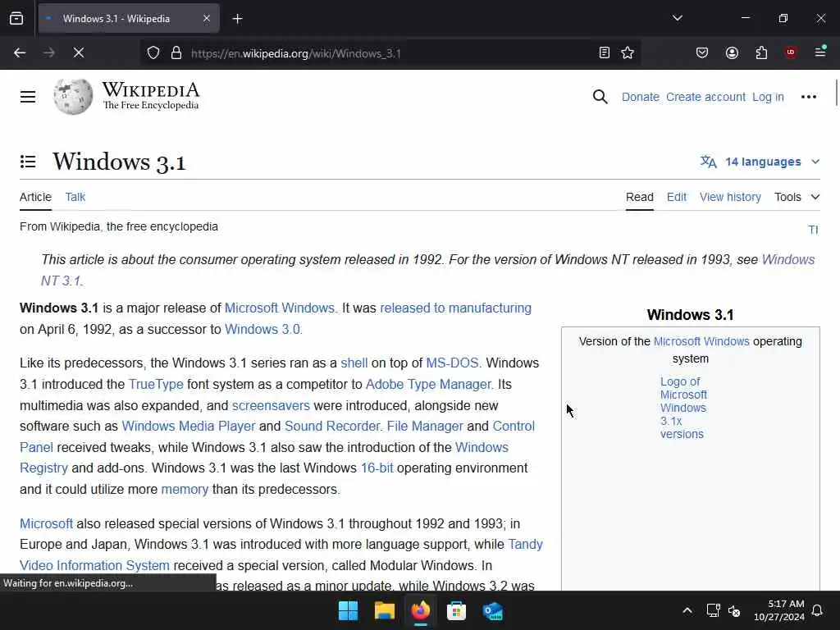Image resolution: width=840 pixels, height=630 pixels.
Task: Click the Wikipedia globe logo
Action: (x=73, y=97)
